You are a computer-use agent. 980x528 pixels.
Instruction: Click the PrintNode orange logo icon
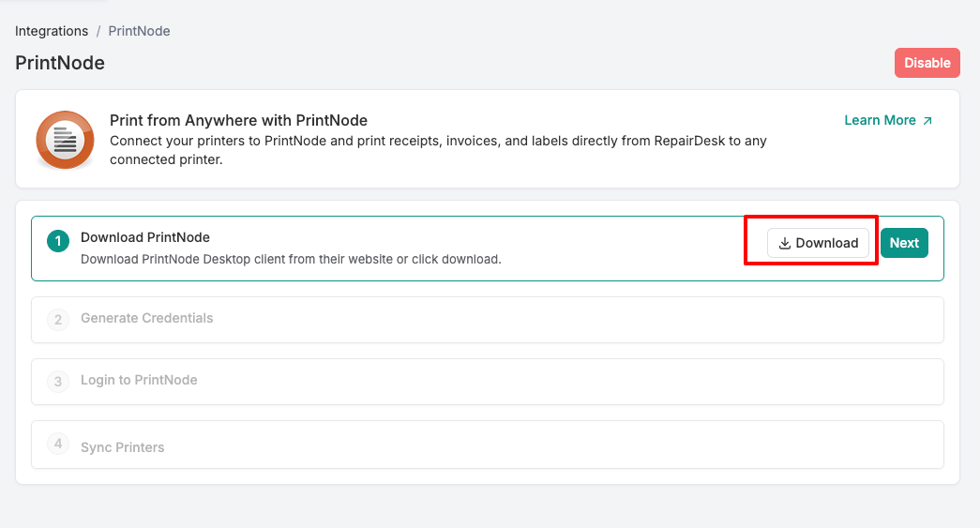(65, 139)
